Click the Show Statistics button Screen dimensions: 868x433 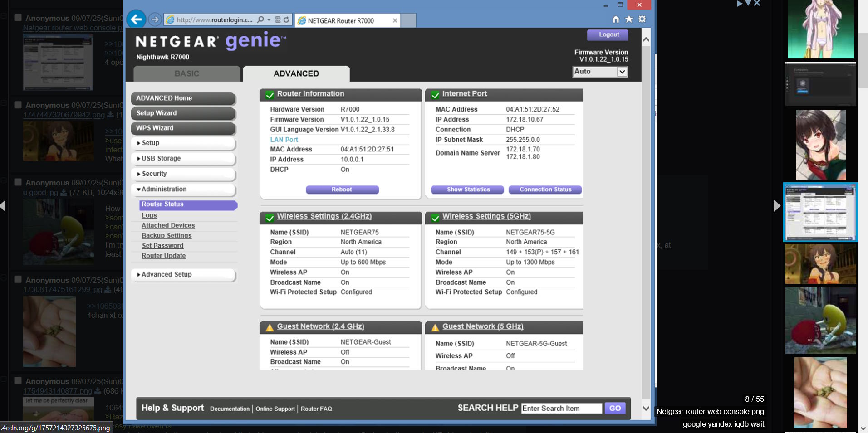point(467,190)
